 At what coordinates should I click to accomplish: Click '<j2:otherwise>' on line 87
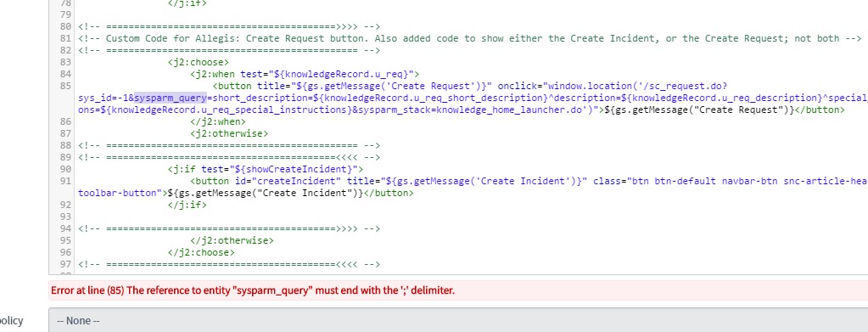pos(229,133)
